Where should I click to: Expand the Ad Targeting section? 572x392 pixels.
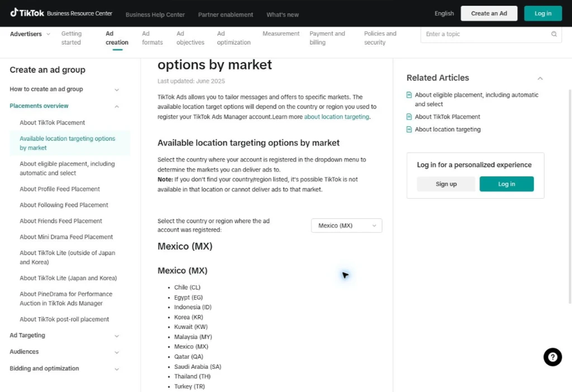coord(117,336)
